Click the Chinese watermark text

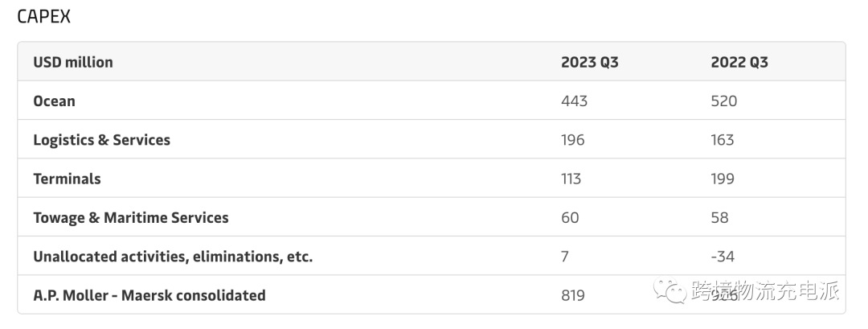(x=765, y=291)
